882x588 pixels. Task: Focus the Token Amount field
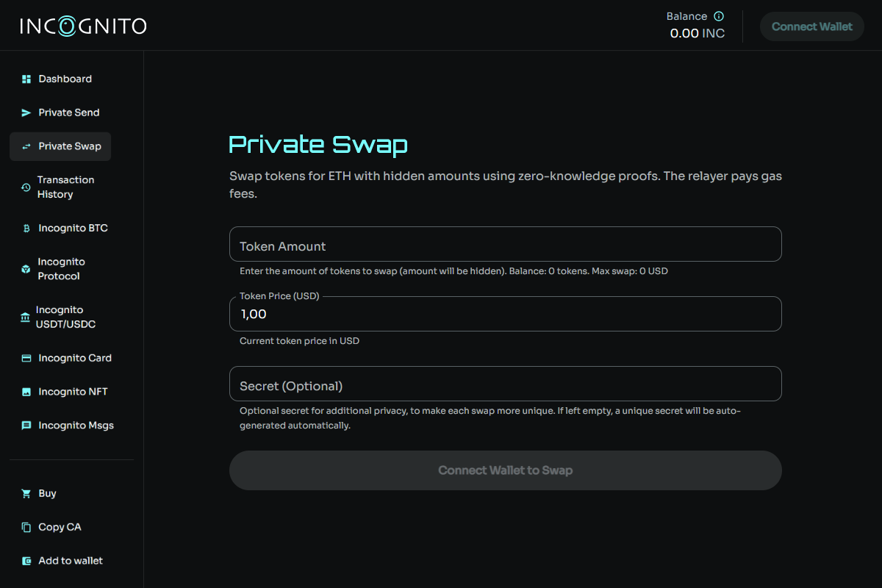[506, 244]
